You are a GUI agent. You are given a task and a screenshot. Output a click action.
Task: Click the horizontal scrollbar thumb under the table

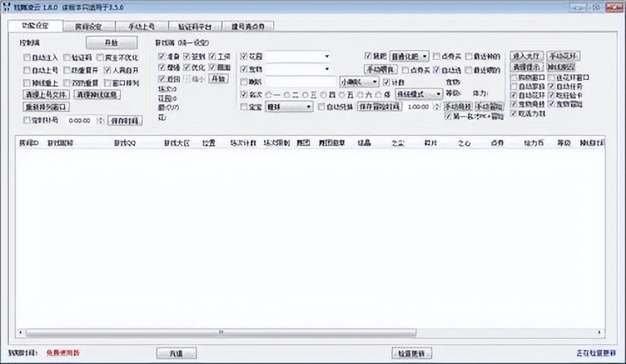pos(219,332)
